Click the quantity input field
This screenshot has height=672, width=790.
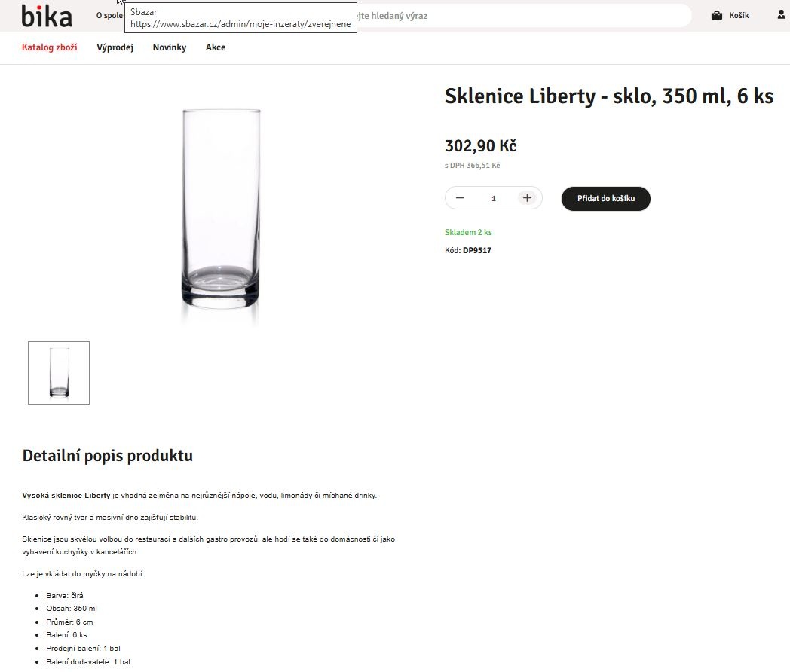coord(494,199)
